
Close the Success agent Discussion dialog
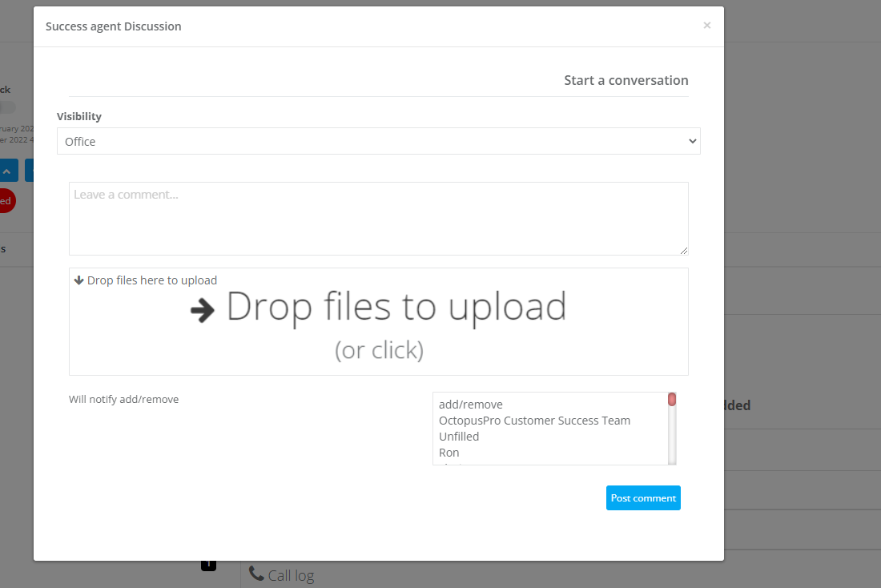[707, 26]
